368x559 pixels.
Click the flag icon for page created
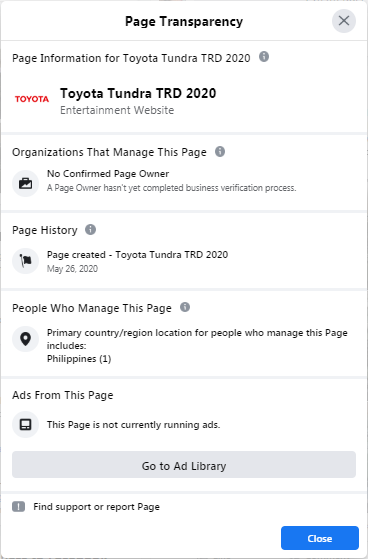(x=25, y=261)
